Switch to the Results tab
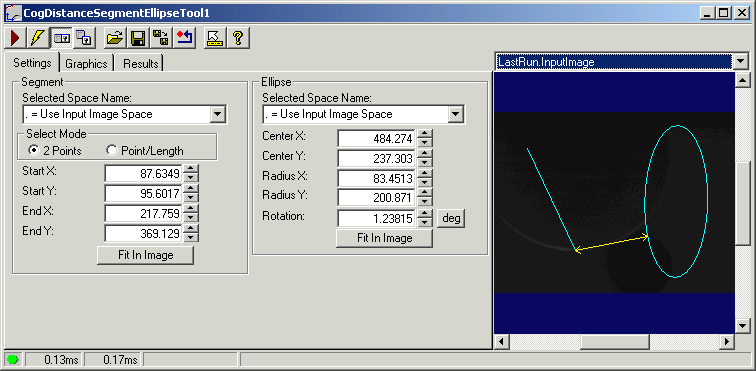The image size is (756, 371). (x=140, y=64)
